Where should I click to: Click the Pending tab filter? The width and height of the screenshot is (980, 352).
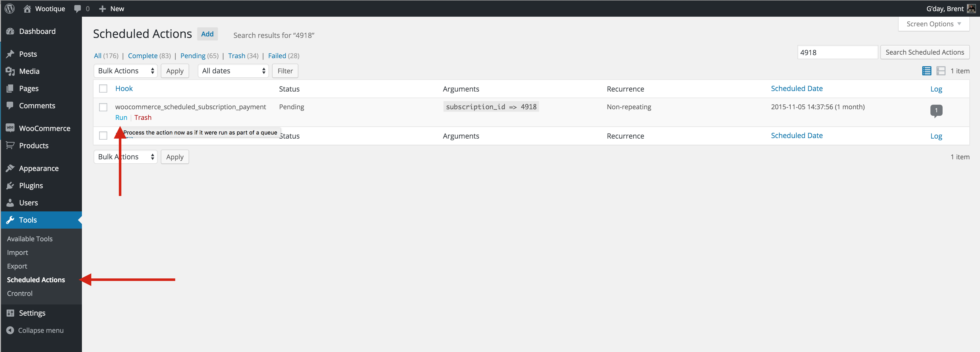[192, 56]
